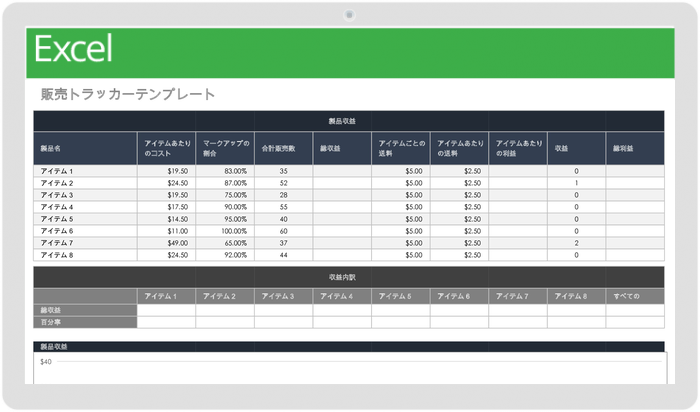Select the マークアップの割合 column header
The image size is (700, 412).
(x=225, y=148)
